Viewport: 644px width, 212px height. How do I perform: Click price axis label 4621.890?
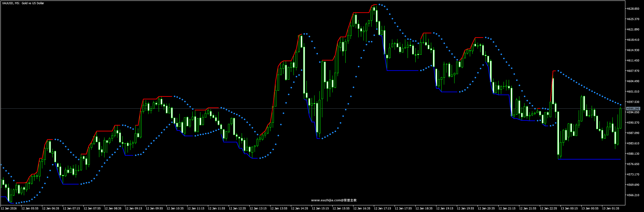click(633, 29)
